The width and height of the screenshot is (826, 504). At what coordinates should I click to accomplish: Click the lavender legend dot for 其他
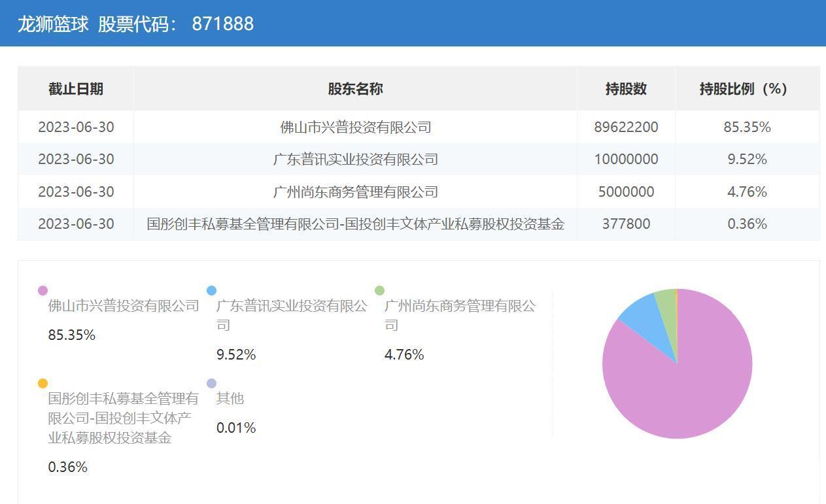coord(211,384)
